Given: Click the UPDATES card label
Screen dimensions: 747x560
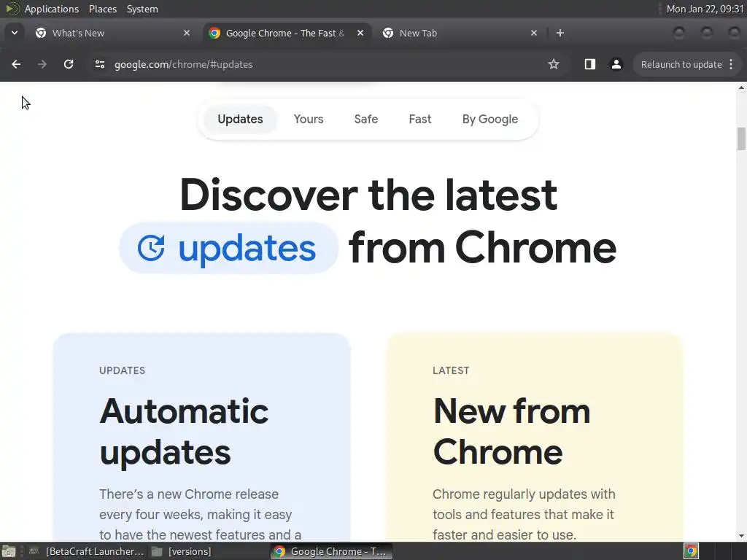Looking at the screenshot, I should 122,370.
